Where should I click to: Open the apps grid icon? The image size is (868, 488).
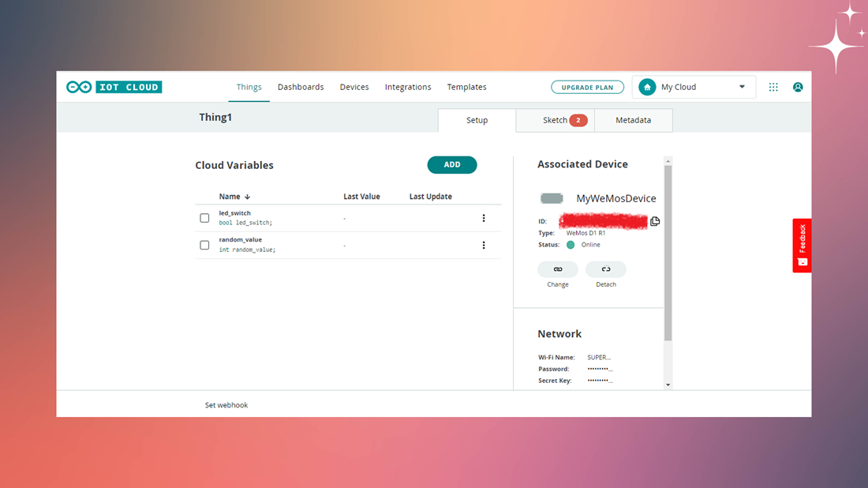coord(773,87)
